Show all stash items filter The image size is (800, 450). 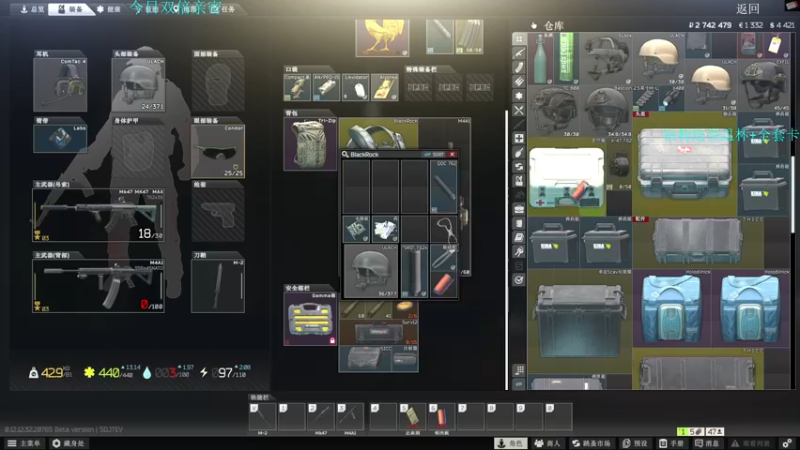point(519,39)
